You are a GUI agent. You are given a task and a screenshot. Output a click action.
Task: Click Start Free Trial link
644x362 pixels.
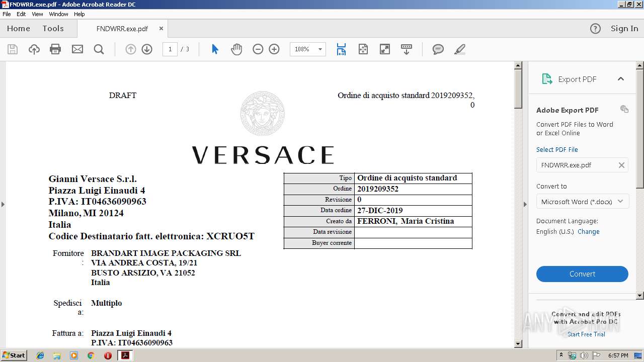(586, 334)
